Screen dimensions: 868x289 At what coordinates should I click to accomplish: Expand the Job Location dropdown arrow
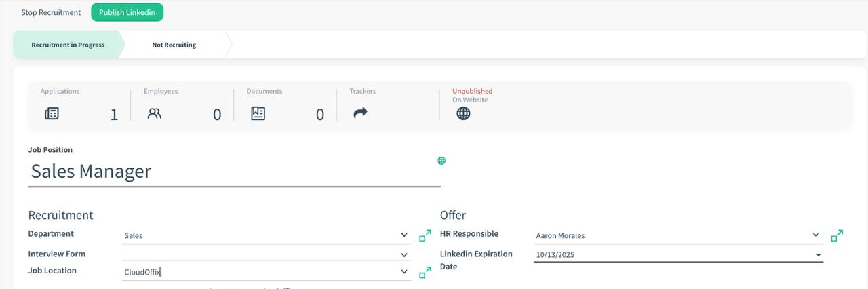click(404, 272)
